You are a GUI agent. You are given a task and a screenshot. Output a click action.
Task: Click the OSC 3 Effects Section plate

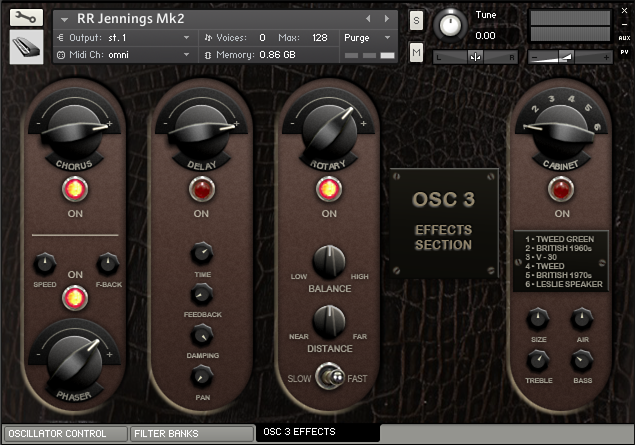tap(443, 223)
